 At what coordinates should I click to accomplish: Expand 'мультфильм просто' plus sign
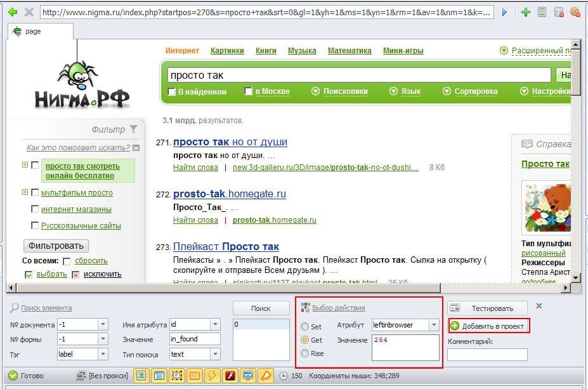[25, 192]
